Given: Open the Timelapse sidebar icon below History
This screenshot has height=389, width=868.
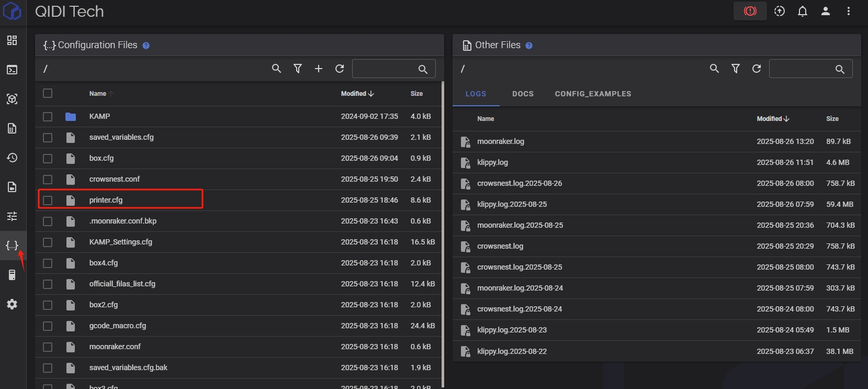Looking at the screenshot, I should [x=12, y=187].
